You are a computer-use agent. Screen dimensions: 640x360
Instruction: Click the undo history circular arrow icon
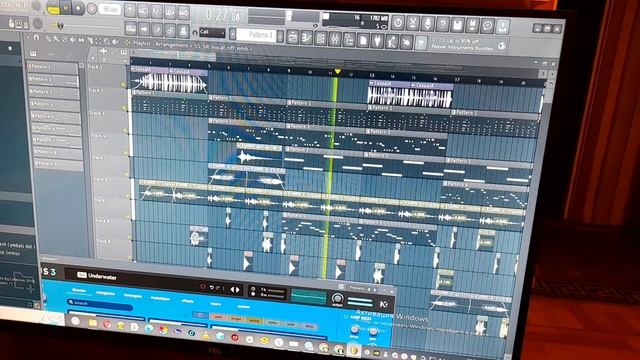(398, 23)
